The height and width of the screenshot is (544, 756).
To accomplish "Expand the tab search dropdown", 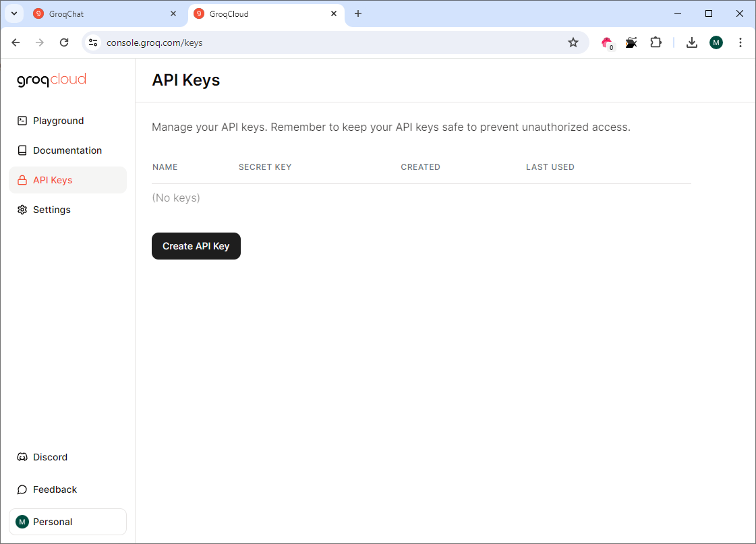I will coord(14,14).
